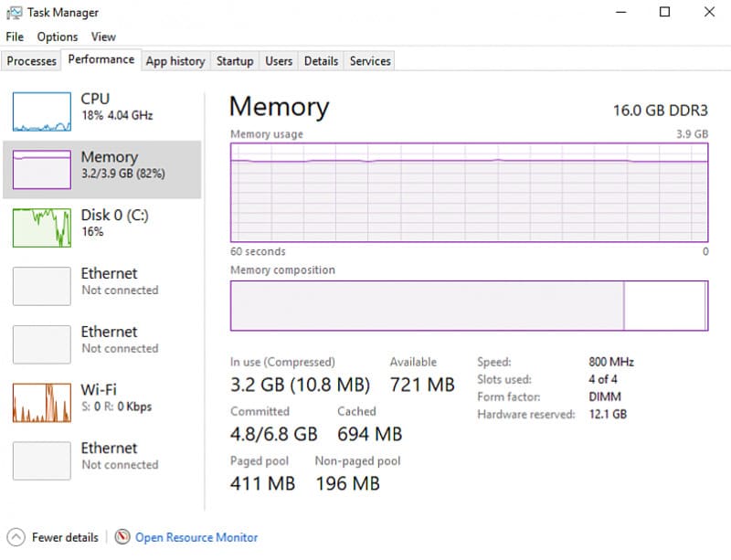Close the Task Manager window

click(709, 12)
